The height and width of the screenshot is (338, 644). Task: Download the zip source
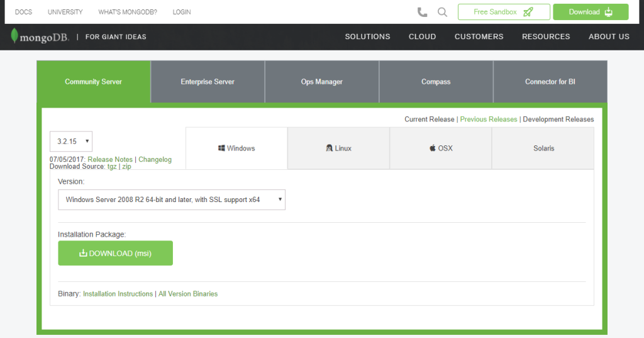pyautogui.click(x=126, y=167)
